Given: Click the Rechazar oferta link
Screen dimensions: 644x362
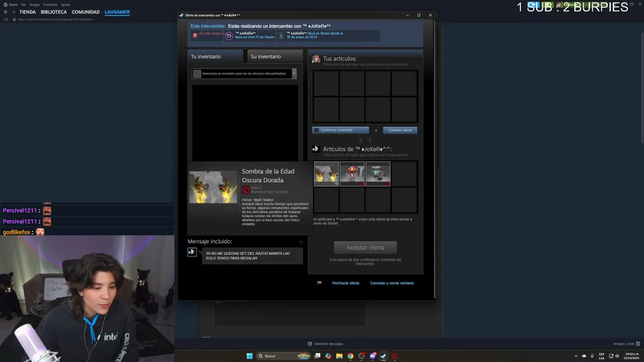Looking at the screenshot, I should (x=346, y=283).
